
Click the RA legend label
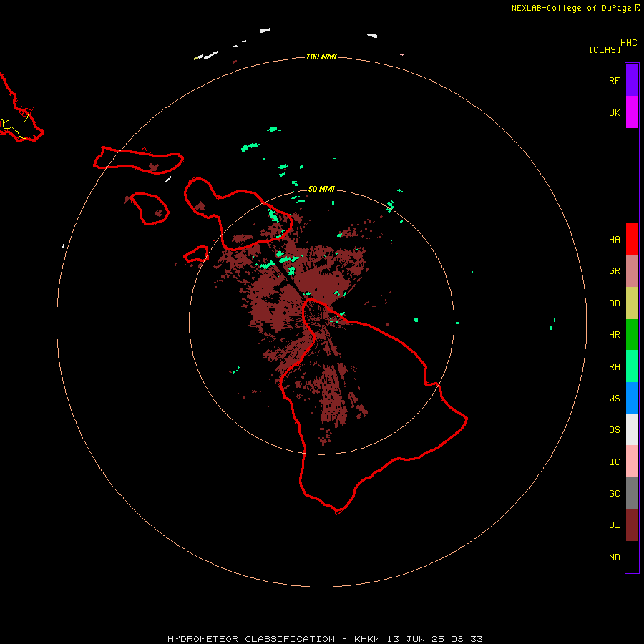tap(614, 367)
